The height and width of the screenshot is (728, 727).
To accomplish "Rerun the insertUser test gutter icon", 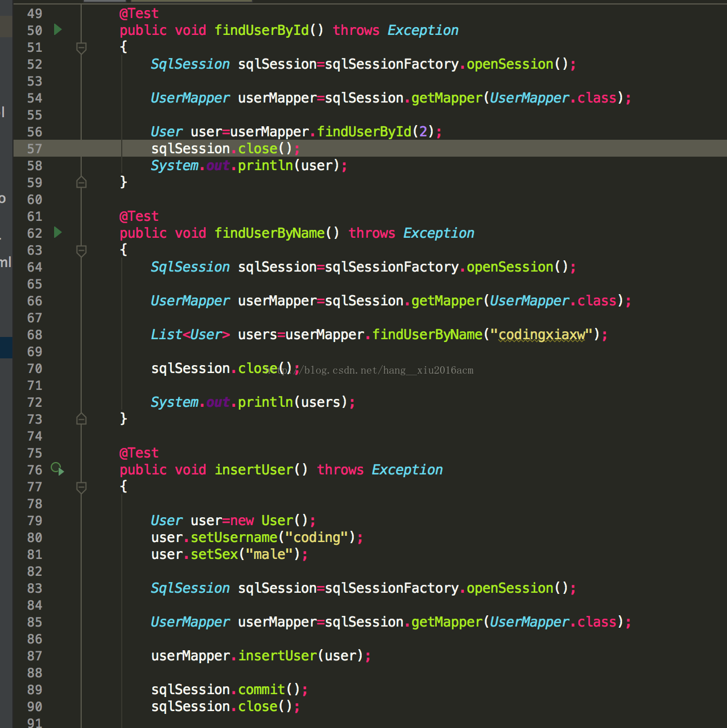I will point(57,469).
